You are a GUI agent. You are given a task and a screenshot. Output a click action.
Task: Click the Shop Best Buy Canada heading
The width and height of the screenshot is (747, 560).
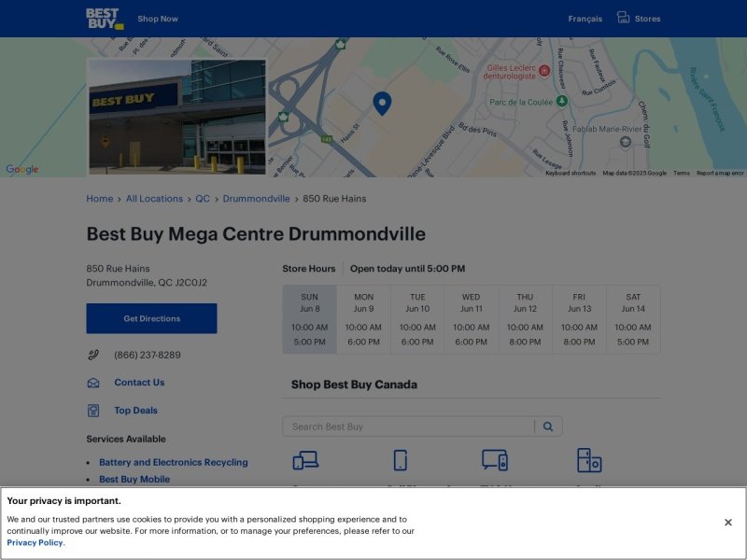click(354, 385)
